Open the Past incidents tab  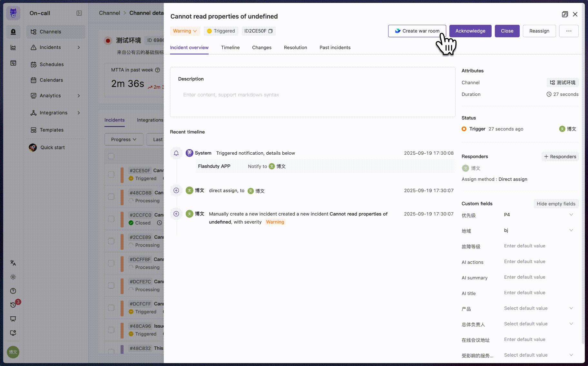tap(335, 47)
